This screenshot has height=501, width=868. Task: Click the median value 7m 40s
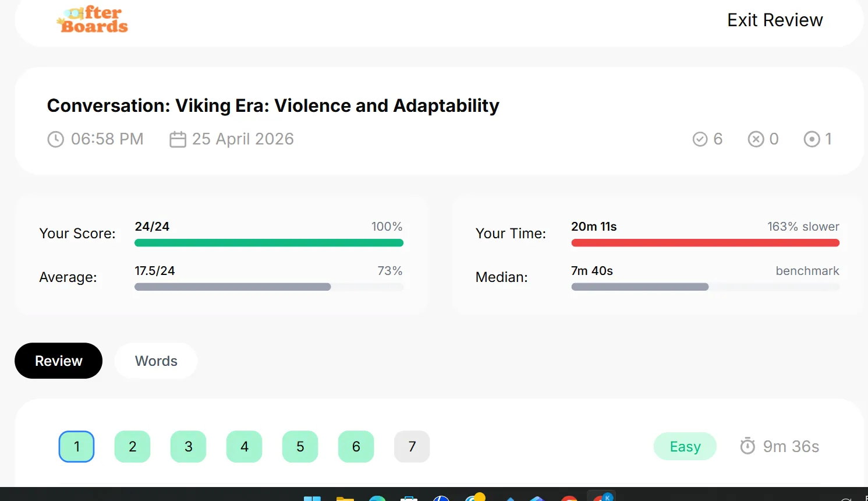(x=592, y=271)
